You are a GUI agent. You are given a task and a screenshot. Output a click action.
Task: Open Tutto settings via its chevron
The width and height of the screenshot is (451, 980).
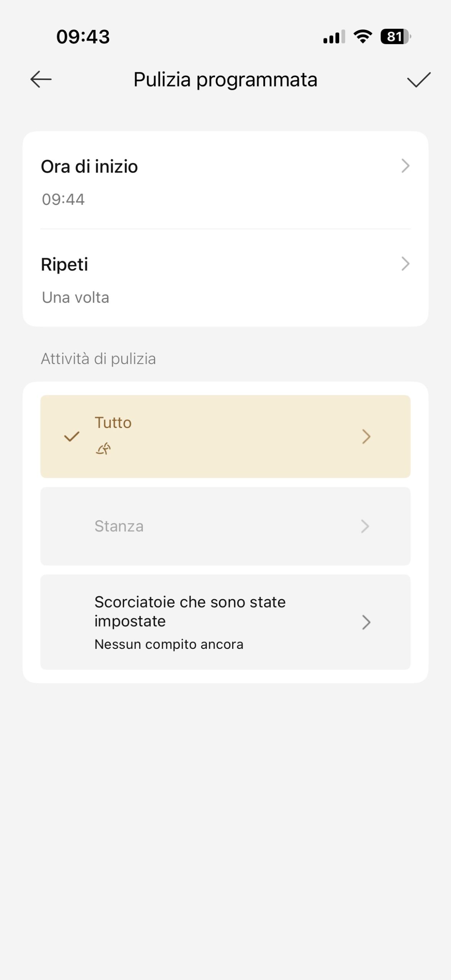point(366,436)
